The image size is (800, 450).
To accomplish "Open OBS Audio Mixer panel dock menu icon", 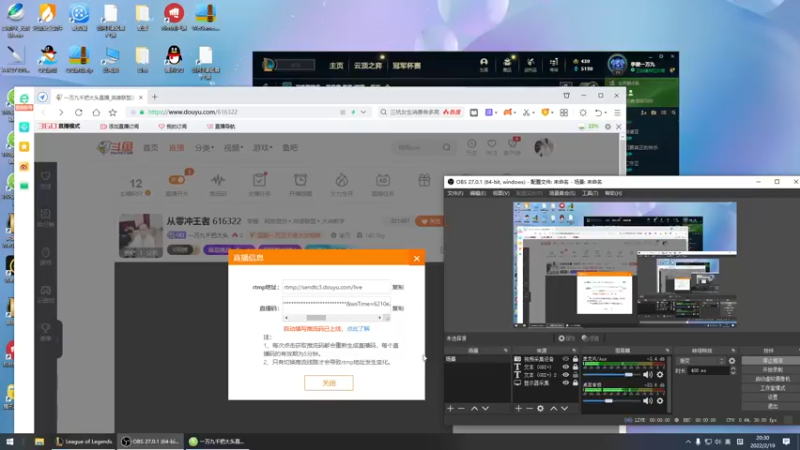I will [x=667, y=351].
